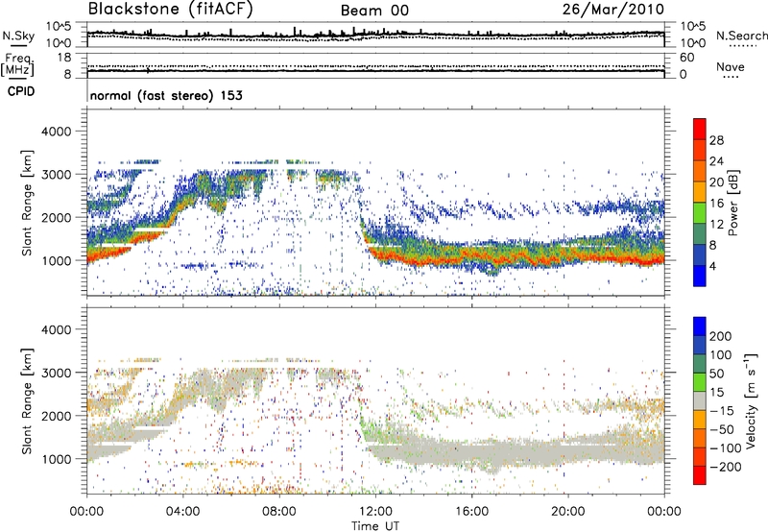Select 'normal (fast stereo) 153' text
This screenshot has height=532, width=768.
166,96
